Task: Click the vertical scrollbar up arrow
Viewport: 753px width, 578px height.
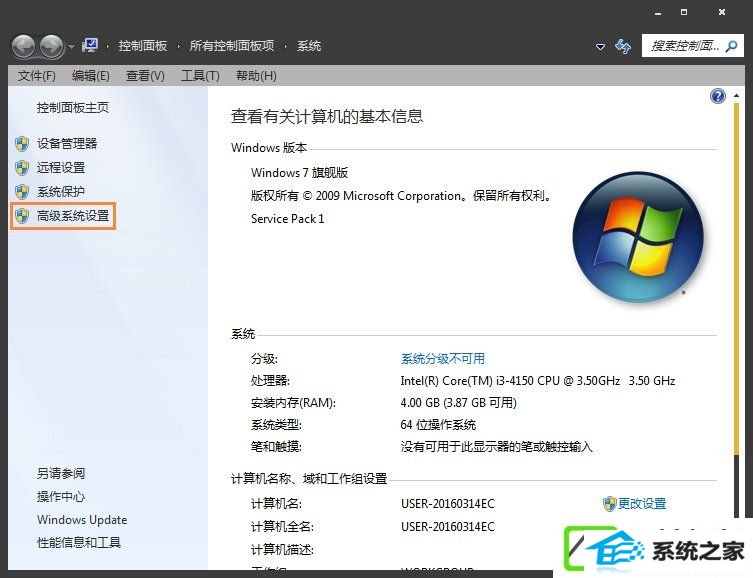Action: pyautogui.click(x=736, y=96)
